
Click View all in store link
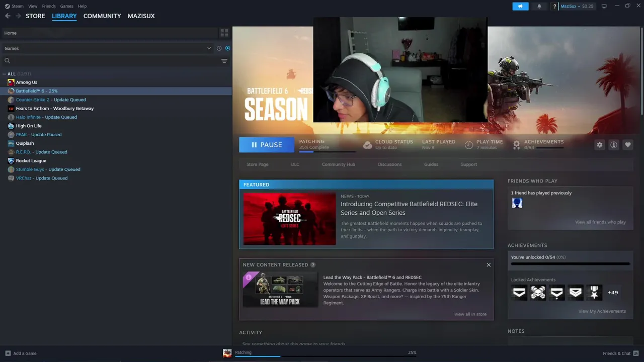click(x=470, y=314)
